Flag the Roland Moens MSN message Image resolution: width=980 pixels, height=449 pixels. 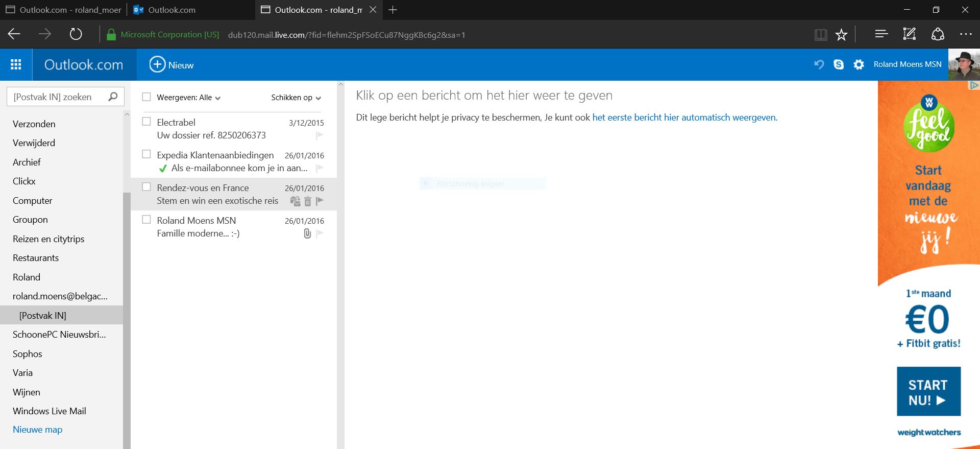tap(320, 233)
